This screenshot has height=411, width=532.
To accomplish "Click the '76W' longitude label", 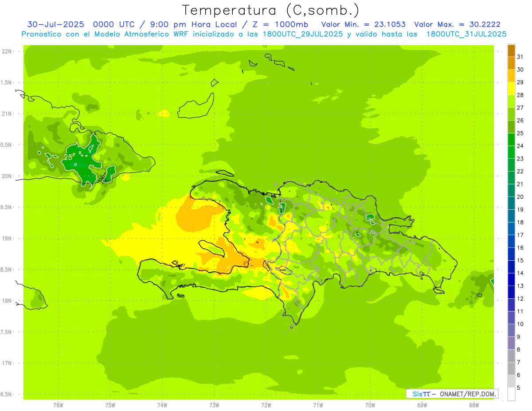I will pos(58,405).
